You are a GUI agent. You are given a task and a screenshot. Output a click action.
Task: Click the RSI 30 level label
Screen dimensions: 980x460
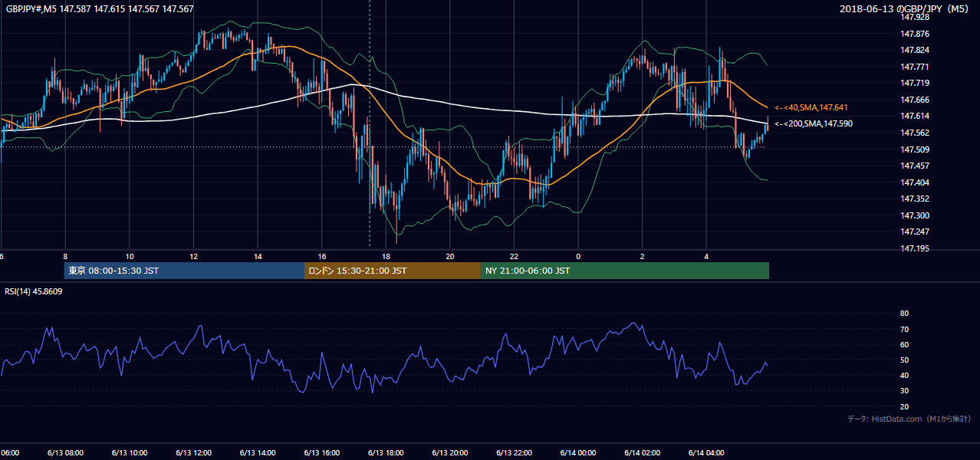coord(904,391)
